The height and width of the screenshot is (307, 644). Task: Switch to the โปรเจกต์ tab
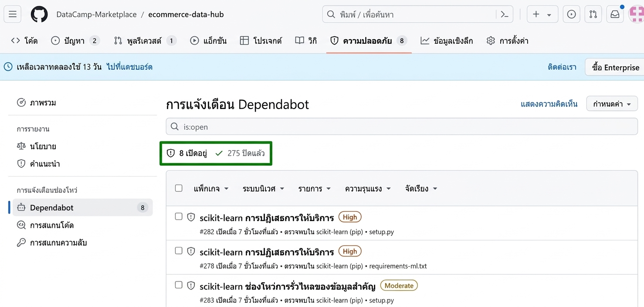[261, 41]
